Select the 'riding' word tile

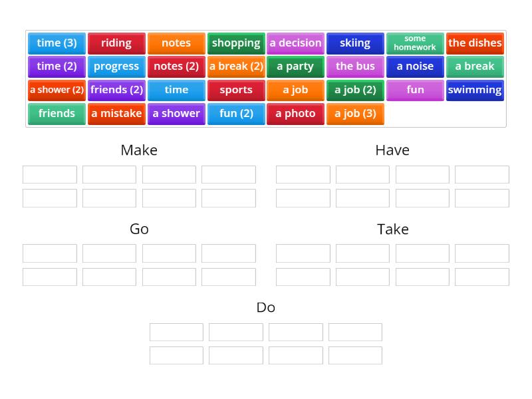[116, 43]
